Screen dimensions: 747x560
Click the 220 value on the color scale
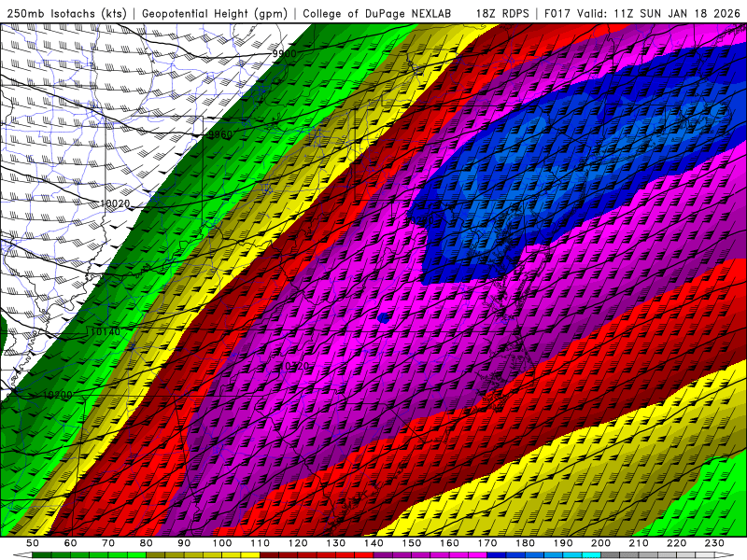click(x=677, y=543)
